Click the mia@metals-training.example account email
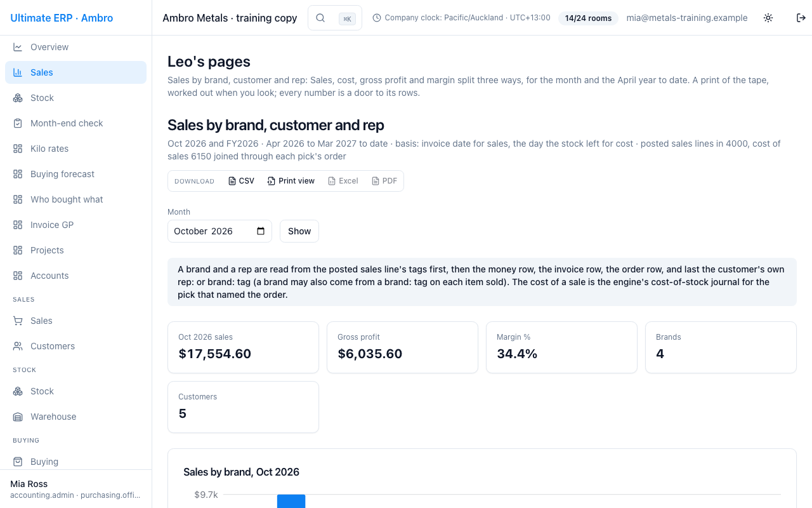812x508 pixels. pyautogui.click(x=687, y=18)
